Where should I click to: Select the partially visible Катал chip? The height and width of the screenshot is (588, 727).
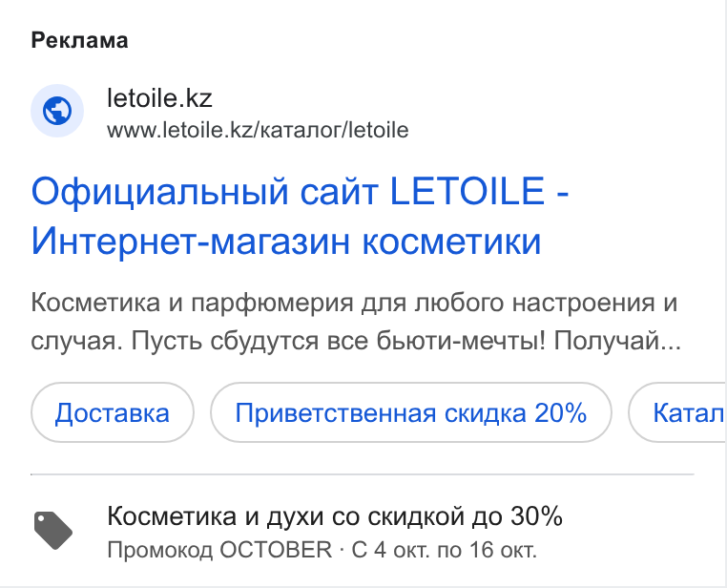(677, 412)
